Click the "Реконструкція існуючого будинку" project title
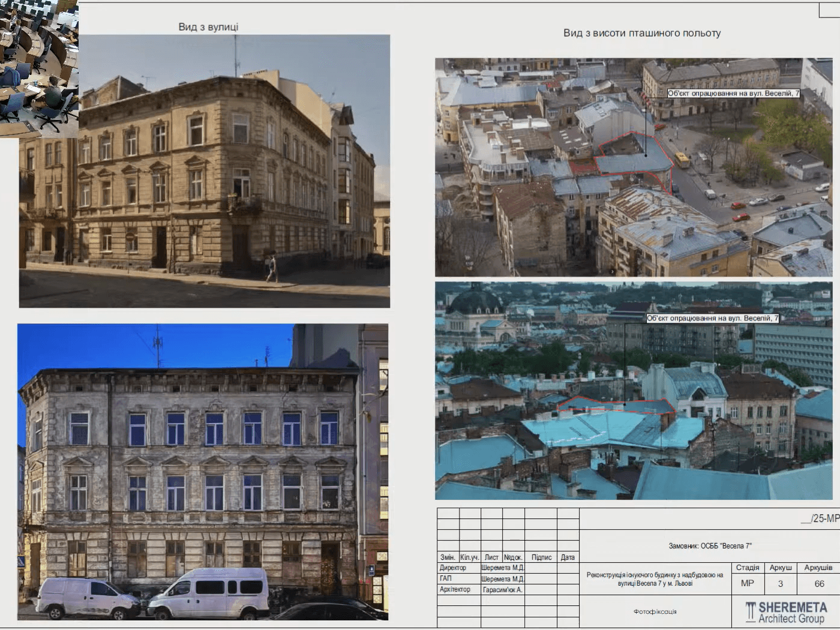The width and height of the screenshot is (840, 630). 655,579
